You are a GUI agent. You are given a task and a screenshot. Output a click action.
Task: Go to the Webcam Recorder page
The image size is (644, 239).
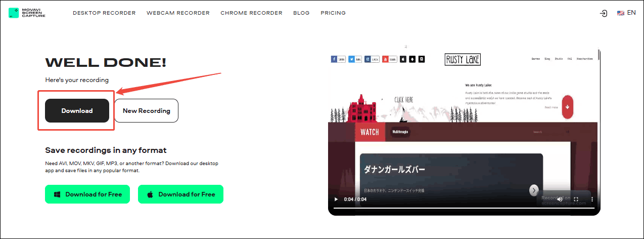[x=178, y=13]
